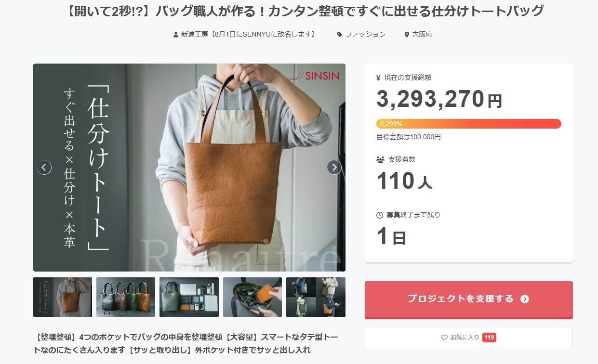
Task: Show the previous slide with the left arrow
Action: (x=44, y=168)
